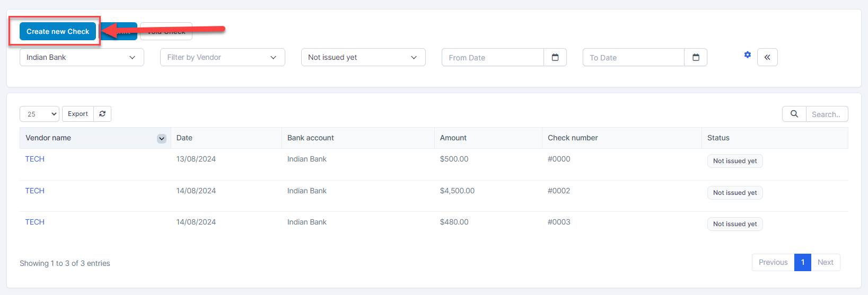Click the Export button
This screenshot has width=868, height=295.
(78, 114)
